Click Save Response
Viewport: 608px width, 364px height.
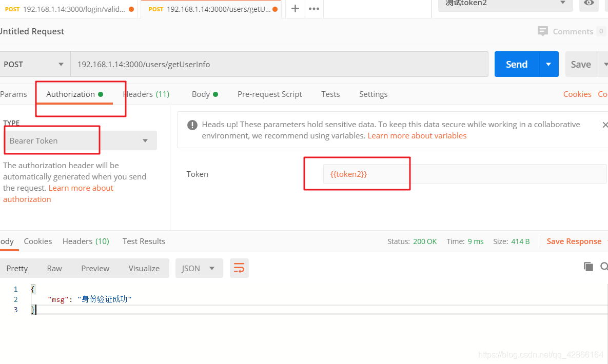coord(574,241)
